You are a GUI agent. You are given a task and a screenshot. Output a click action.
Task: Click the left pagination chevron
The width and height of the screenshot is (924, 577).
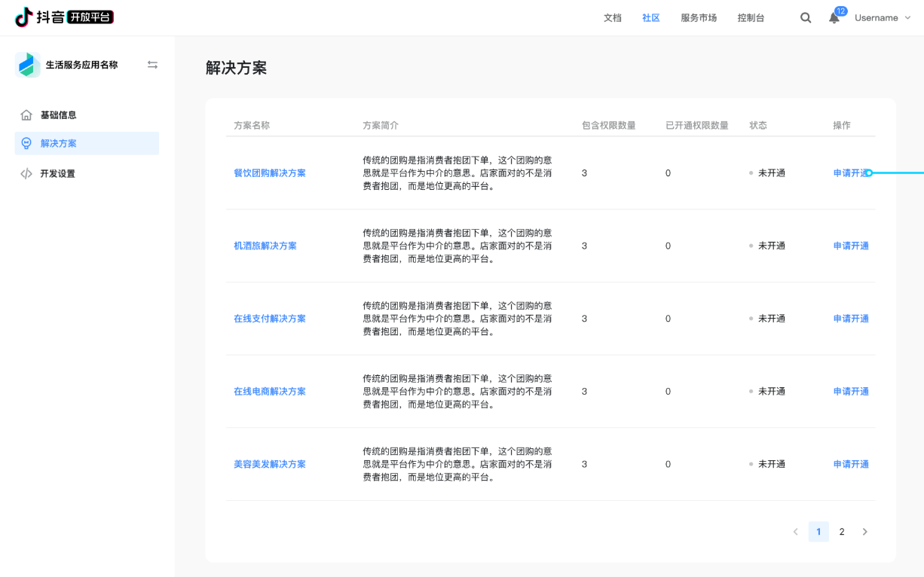click(x=795, y=531)
